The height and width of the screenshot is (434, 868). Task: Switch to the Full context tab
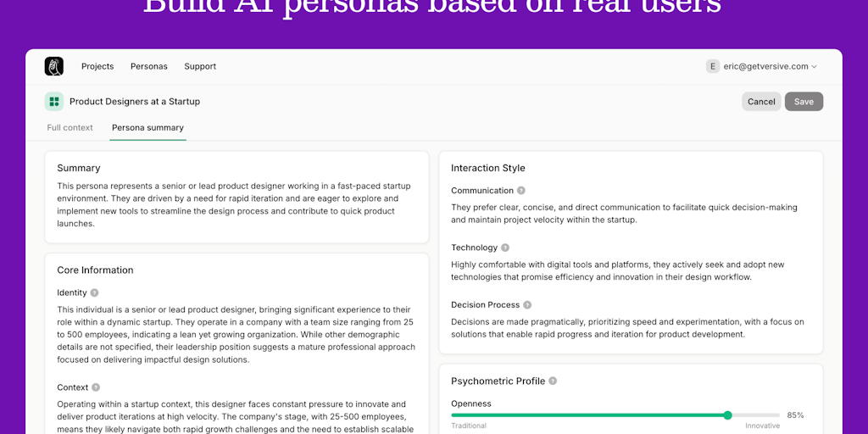tap(70, 128)
